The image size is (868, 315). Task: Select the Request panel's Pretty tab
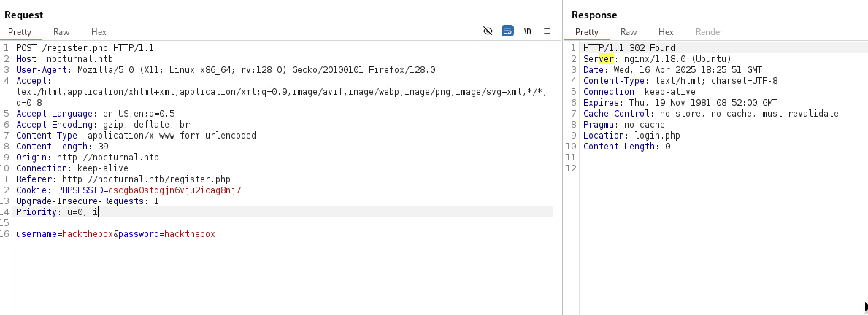point(20,32)
